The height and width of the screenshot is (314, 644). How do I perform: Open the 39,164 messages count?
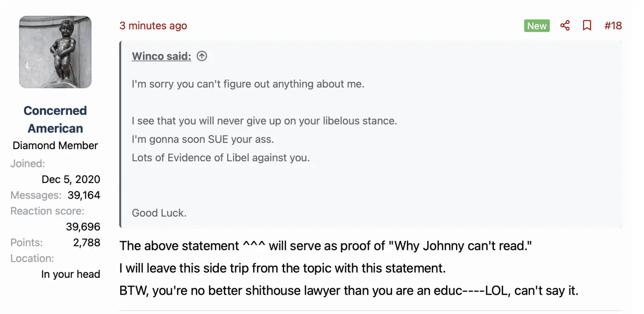click(x=84, y=195)
